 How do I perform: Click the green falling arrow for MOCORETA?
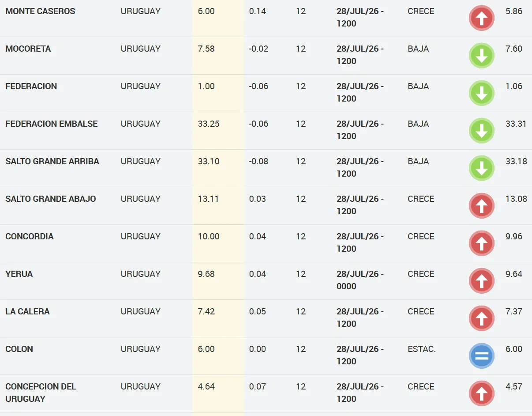click(481, 56)
